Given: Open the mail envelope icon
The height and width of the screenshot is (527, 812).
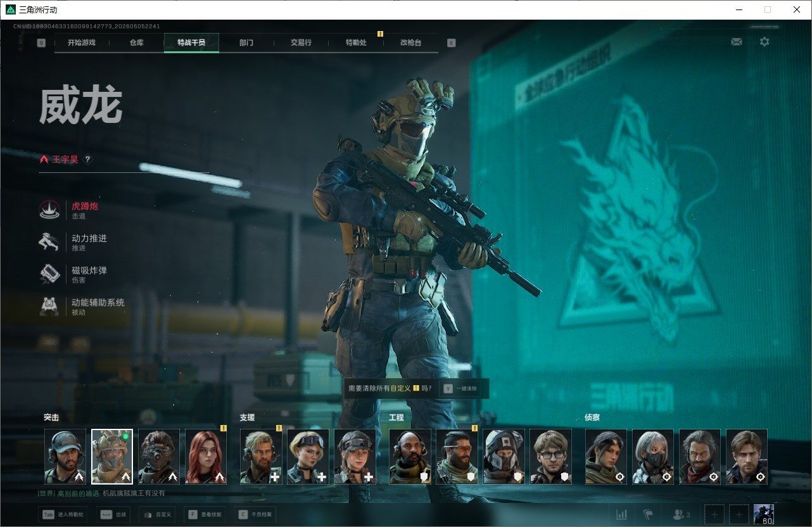Looking at the screenshot, I should click(x=737, y=42).
